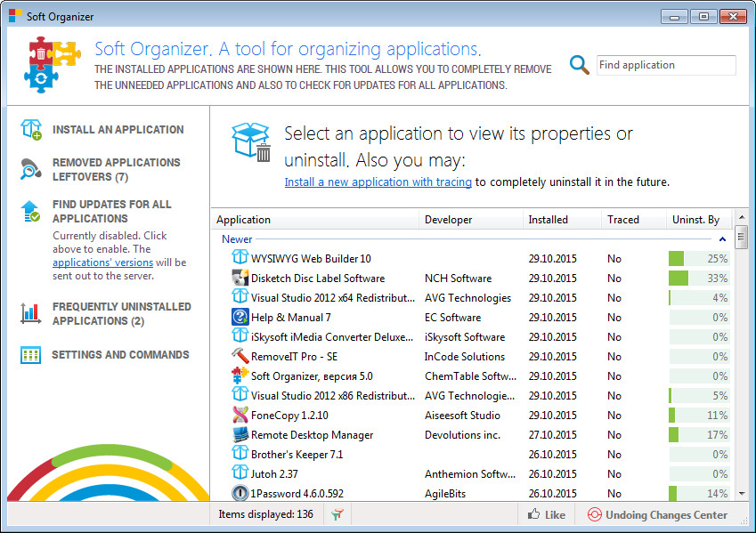
Task: Click the Soft Organizer puzzle logo
Action: point(52,64)
